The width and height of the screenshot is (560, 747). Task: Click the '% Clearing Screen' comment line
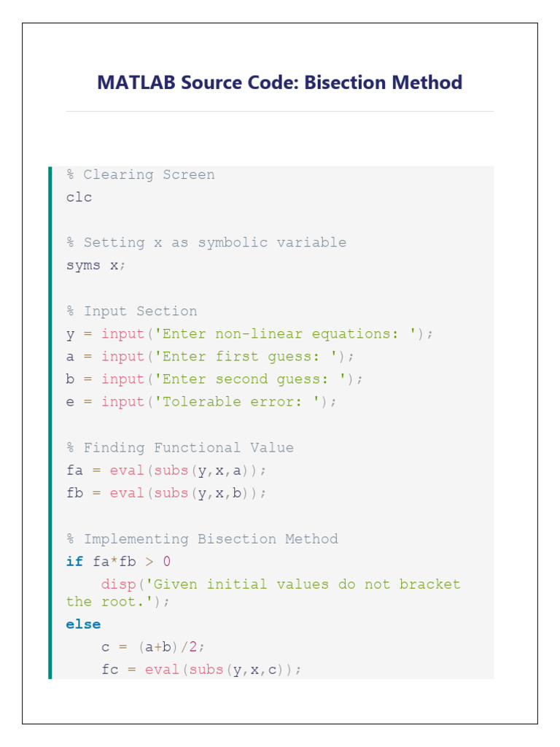[x=140, y=174]
